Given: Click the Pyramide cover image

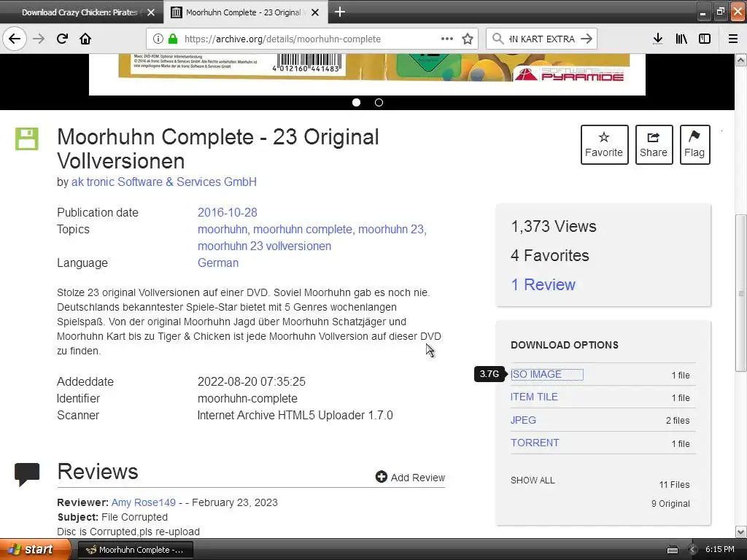Looking at the screenshot, I should (367, 74).
